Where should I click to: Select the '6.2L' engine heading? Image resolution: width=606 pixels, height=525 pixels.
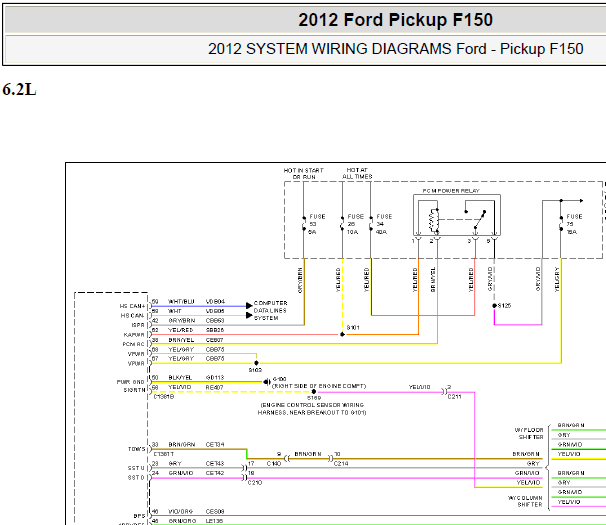(19, 89)
